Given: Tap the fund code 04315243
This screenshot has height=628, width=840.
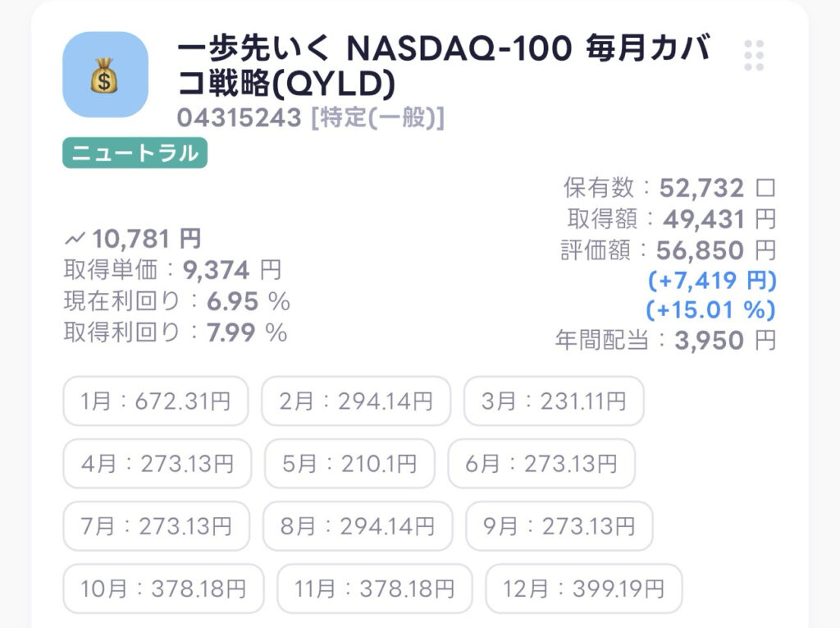Looking at the screenshot, I should point(240,118).
